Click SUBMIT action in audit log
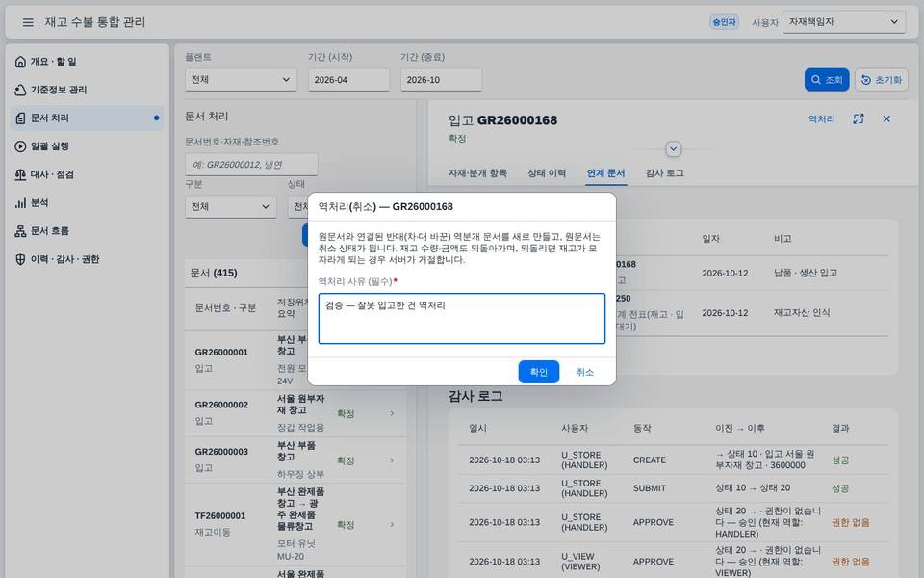The width and height of the screenshot is (924, 578). pos(650,488)
